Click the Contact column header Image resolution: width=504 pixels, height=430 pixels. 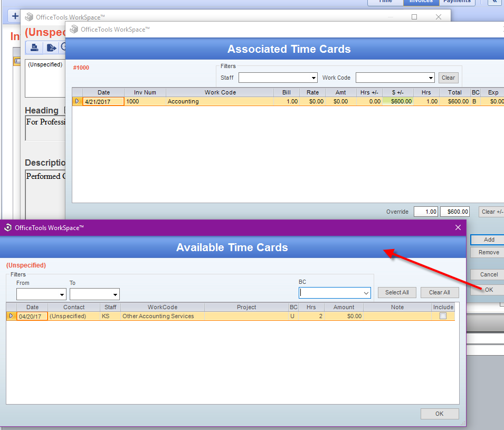[73, 307]
